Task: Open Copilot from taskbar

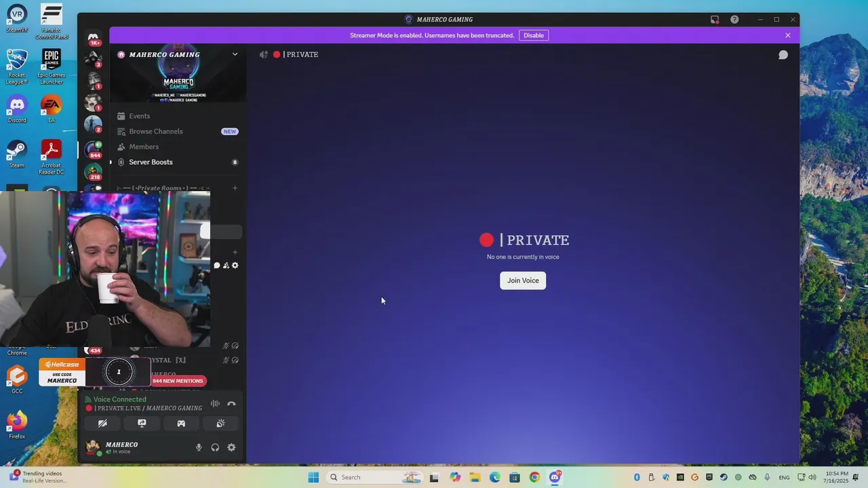Action: pos(454,477)
